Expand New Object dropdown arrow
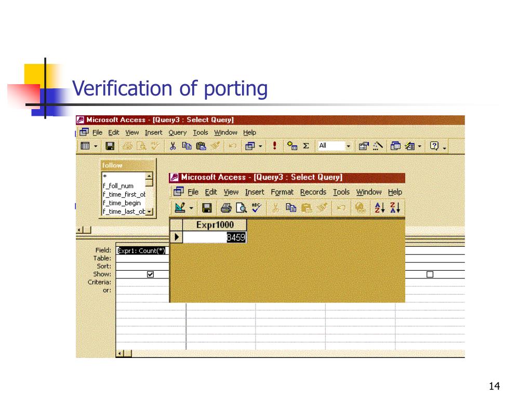The height and width of the screenshot is (399, 532). point(420,146)
